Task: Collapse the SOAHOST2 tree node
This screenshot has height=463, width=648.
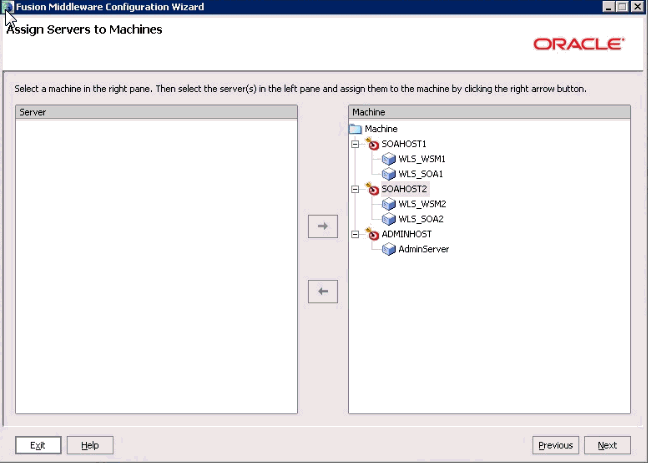Action: click(355, 189)
